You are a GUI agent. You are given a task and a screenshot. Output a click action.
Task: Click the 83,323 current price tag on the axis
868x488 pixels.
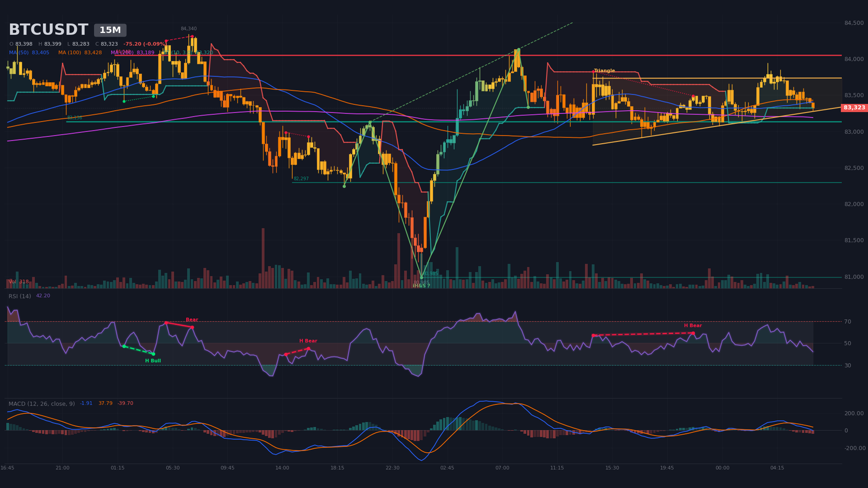point(854,108)
